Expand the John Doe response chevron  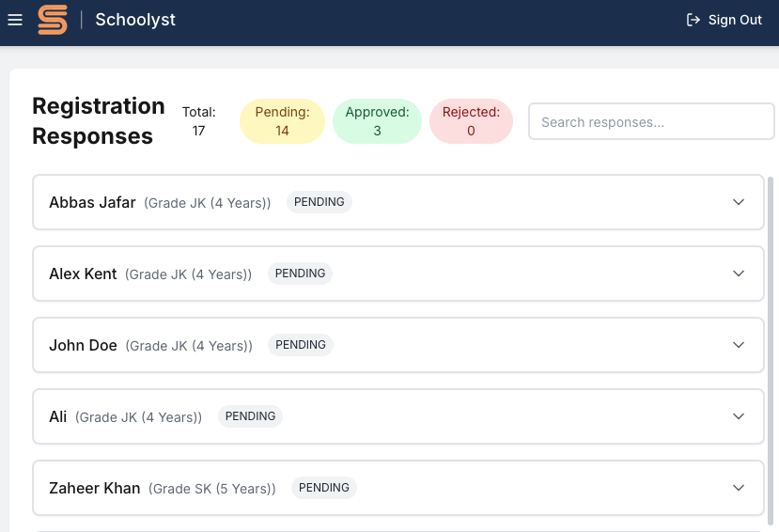coord(739,345)
